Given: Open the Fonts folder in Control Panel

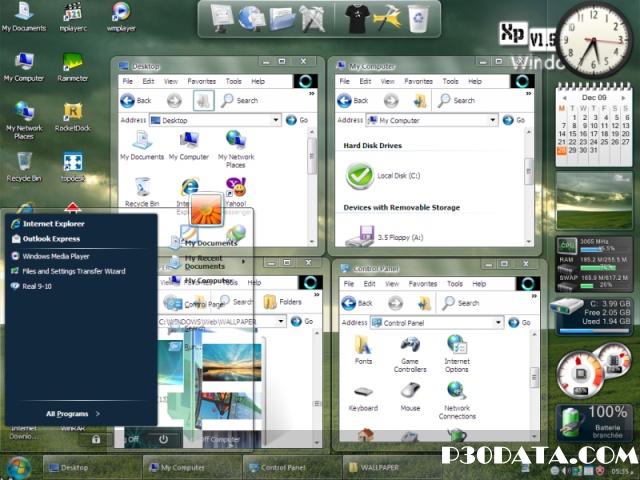Looking at the screenshot, I should (x=363, y=346).
